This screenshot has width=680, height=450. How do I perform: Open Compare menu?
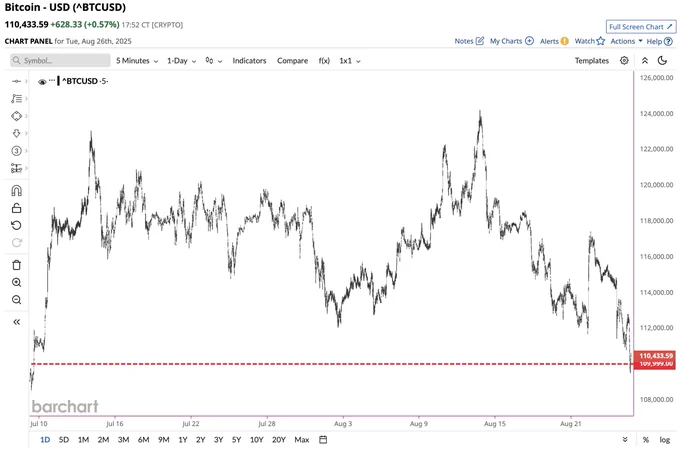(293, 61)
